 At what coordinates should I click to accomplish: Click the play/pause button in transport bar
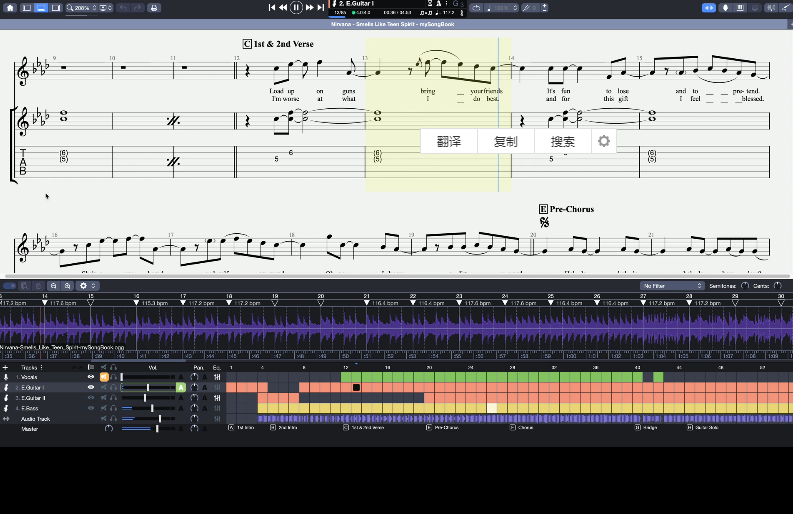(x=296, y=7)
